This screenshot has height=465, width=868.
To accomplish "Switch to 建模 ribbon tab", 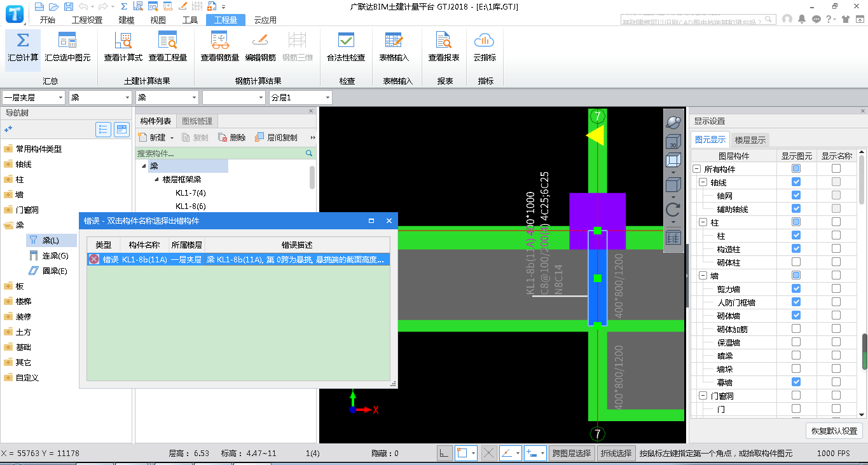I will pyautogui.click(x=126, y=20).
